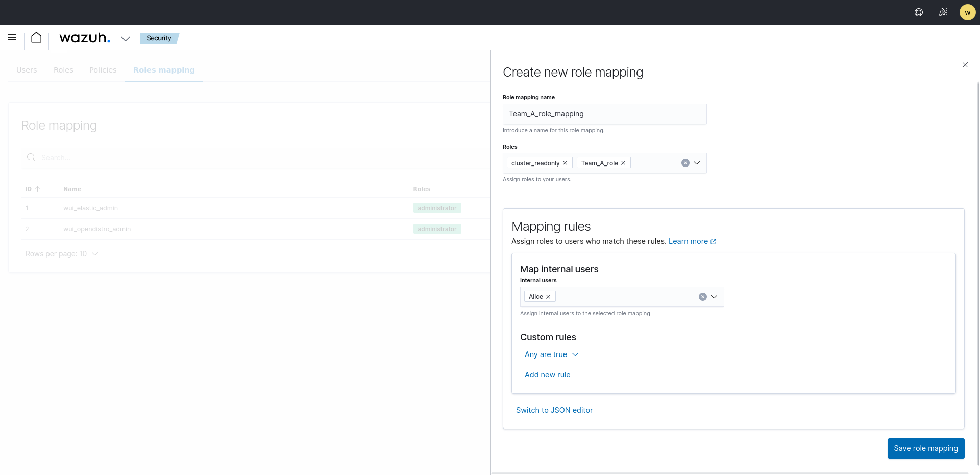The width and height of the screenshot is (980, 475).
Task: Open the Wazuh module dropdown chevron
Action: (126, 38)
